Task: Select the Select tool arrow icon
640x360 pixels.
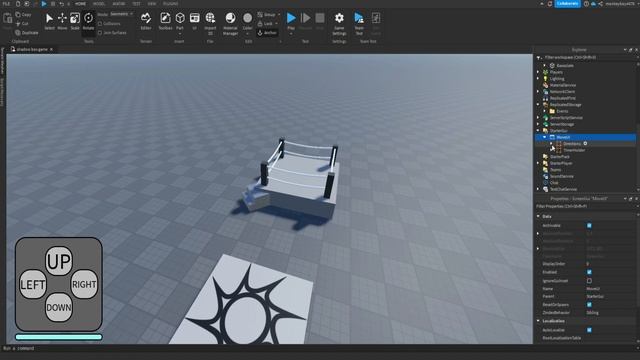Action: pos(49,19)
